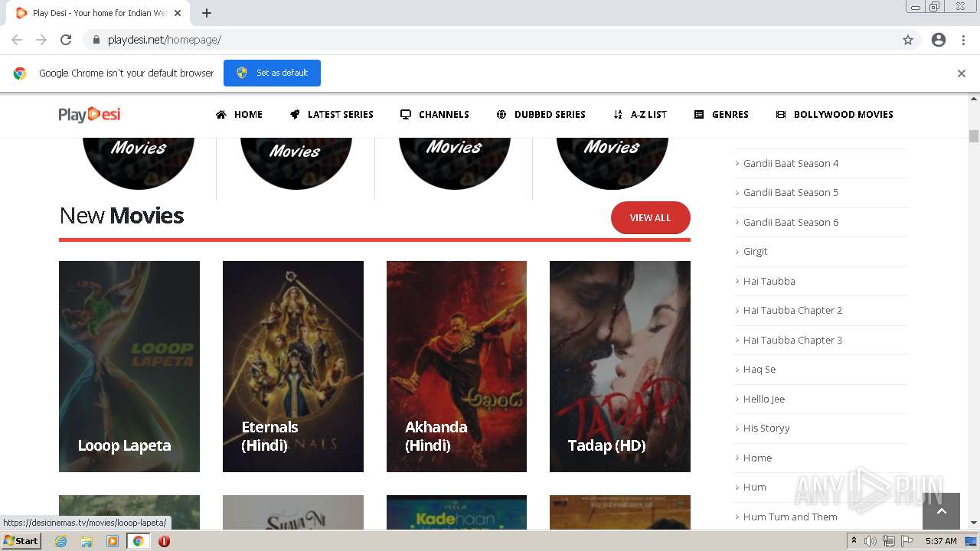The height and width of the screenshot is (551, 980).
Task: Dismiss the default browser notification bar
Action: 962,73
